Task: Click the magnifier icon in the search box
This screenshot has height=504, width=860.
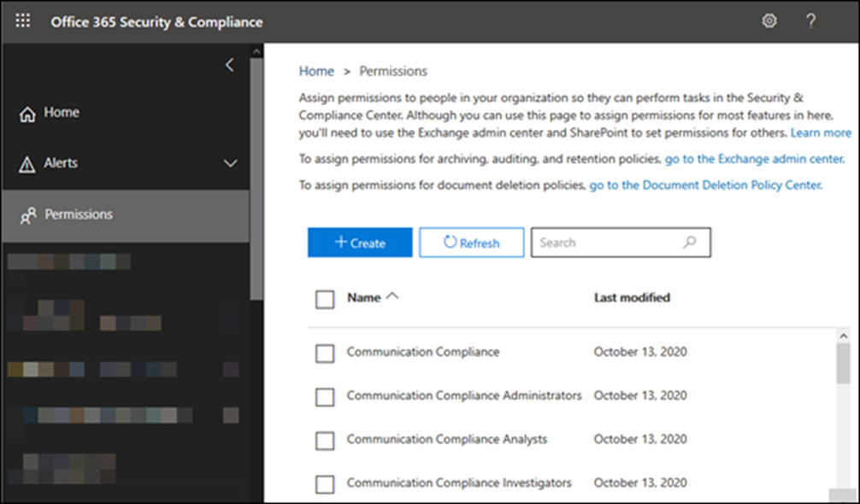Action: pos(689,242)
